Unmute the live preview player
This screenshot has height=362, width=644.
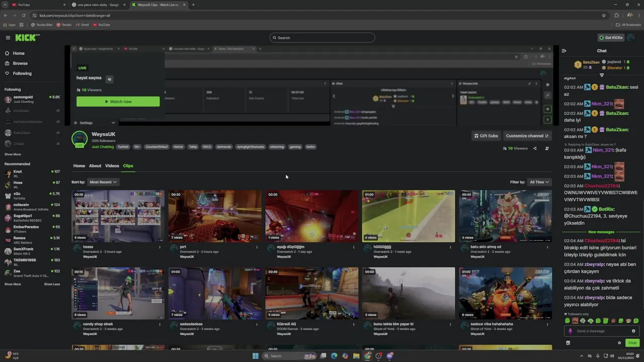109,79
